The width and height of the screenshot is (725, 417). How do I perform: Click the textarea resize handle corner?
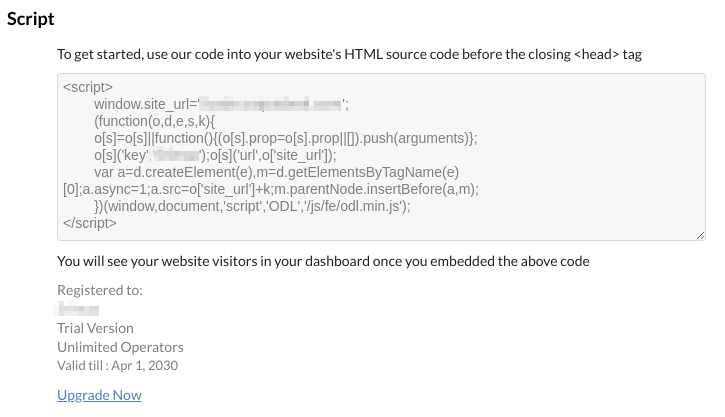click(x=700, y=235)
